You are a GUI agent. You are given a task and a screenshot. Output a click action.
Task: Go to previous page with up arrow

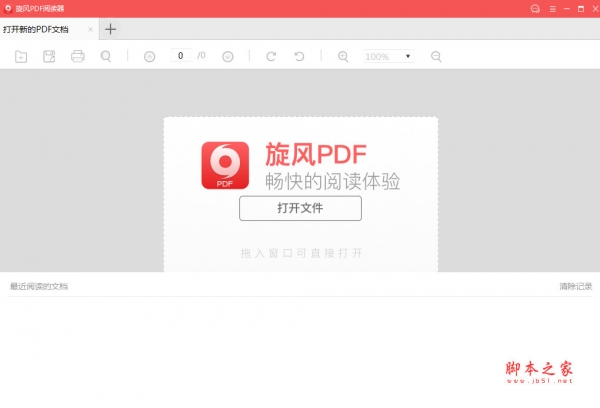click(x=150, y=57)
